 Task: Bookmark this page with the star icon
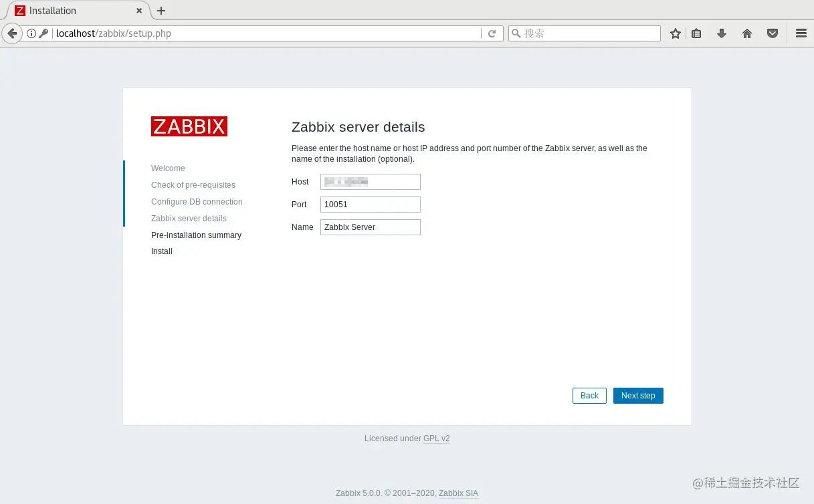[676, 33]
